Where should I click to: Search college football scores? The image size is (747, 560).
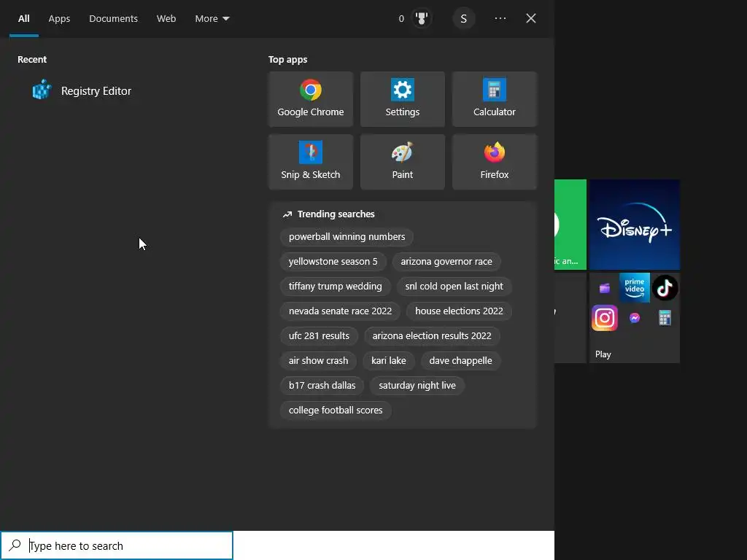(336, 410)
